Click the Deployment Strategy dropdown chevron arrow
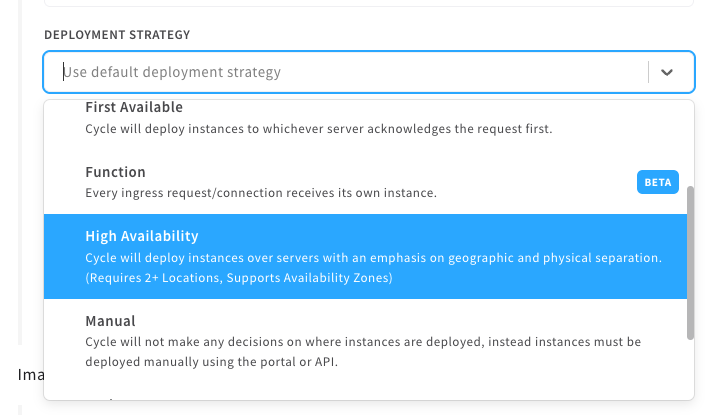Image resolution: width=720 pixels, height=415 pixels. (x=667, y=72)
